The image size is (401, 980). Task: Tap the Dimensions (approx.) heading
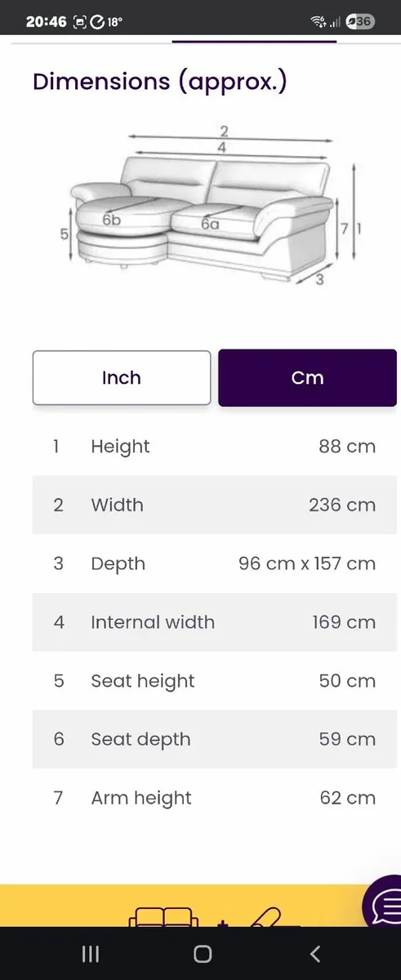coord(159,82)
